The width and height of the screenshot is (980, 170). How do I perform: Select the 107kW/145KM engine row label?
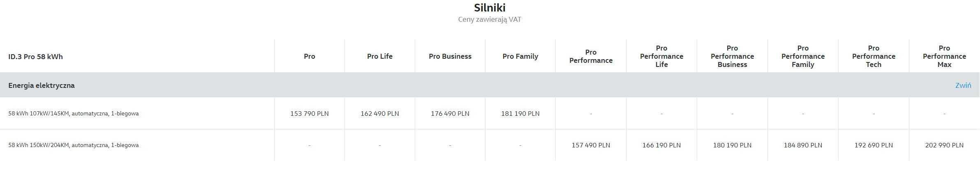pos(74,113)
